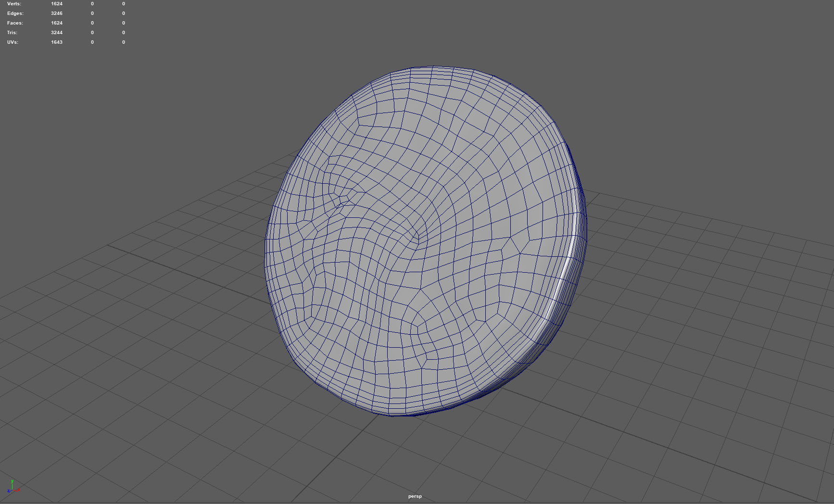Click the "persp" camera name label
The image size is (834, 504).
(x=415, y=496)
